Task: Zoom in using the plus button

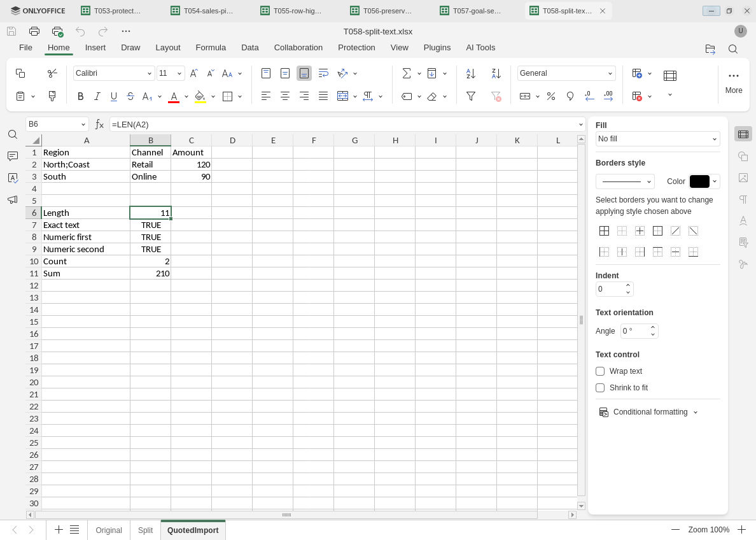Action: pos(741,530)
